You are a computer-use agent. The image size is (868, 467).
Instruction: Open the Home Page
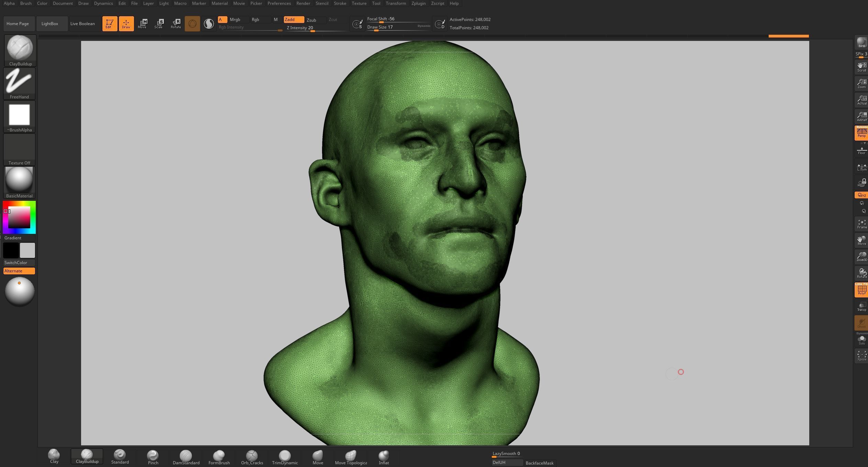click(19, 24)
